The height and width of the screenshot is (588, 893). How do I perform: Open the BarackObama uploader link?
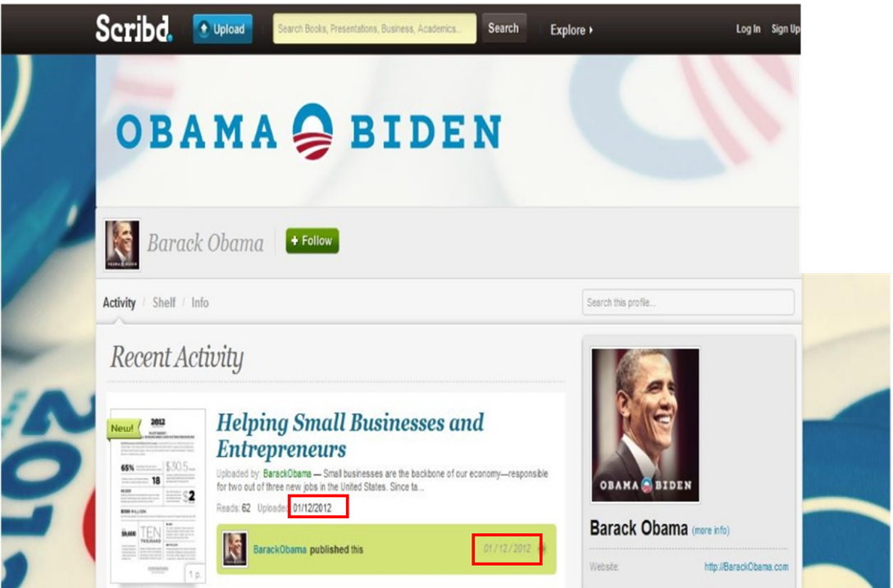point(287,473)
